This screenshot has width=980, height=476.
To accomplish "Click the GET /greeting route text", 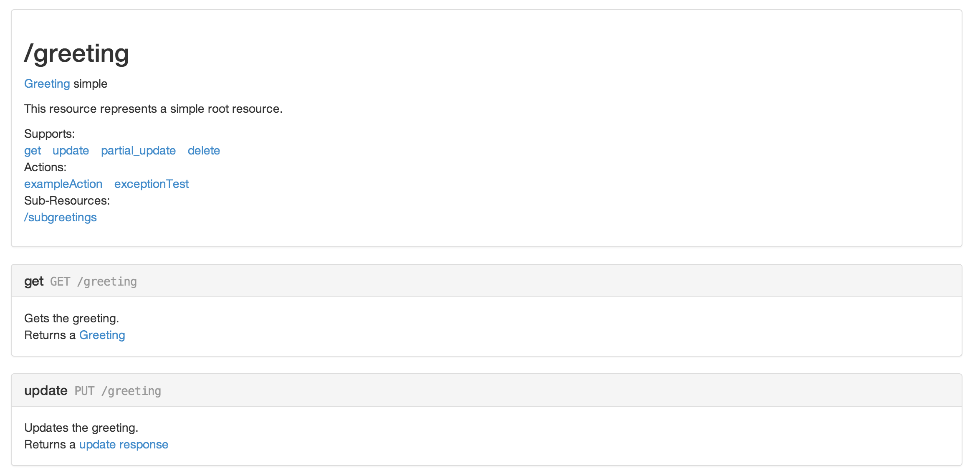I will 93,282.
